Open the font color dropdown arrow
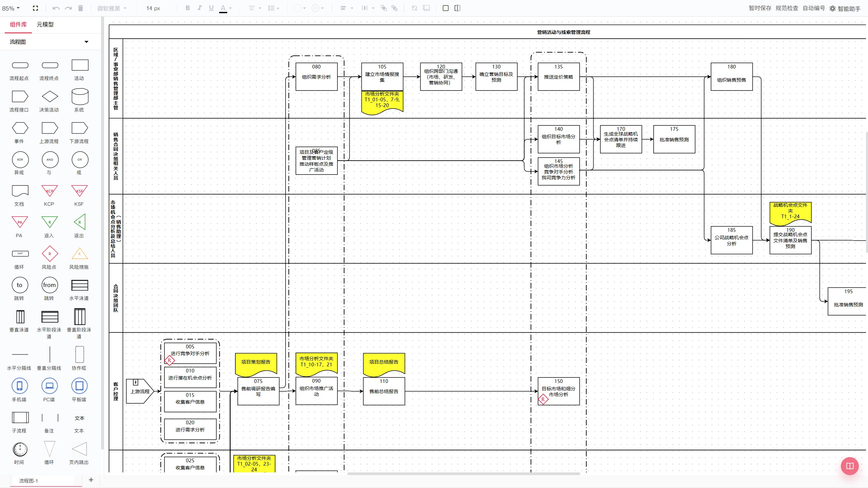 point(231,8)
